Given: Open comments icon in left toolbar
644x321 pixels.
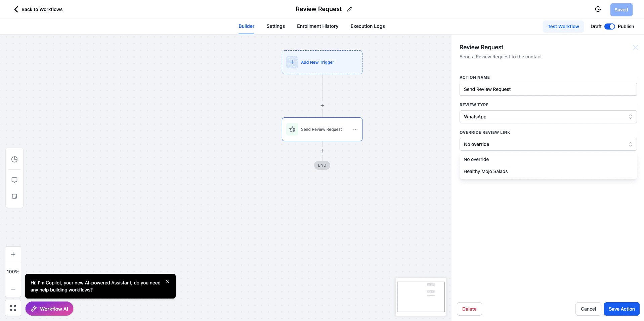Looking at the screenshot, I should tap(14, 180).
